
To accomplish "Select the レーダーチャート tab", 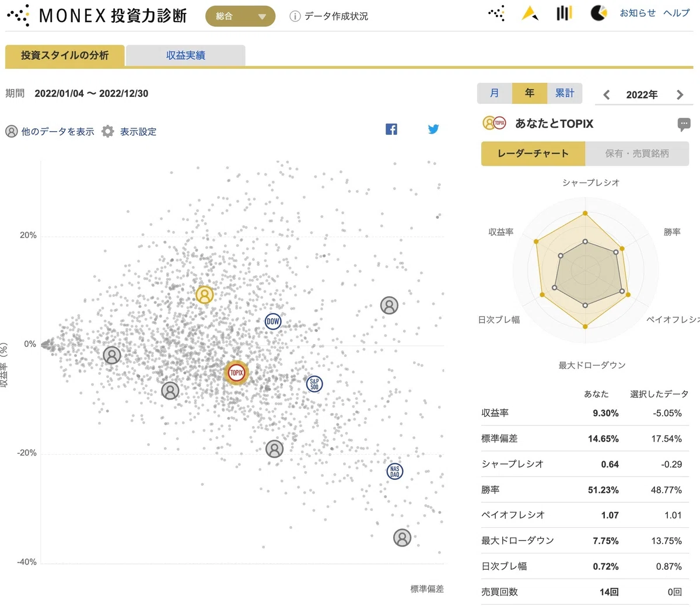I will pyautogui.click(x=533, y=153).
